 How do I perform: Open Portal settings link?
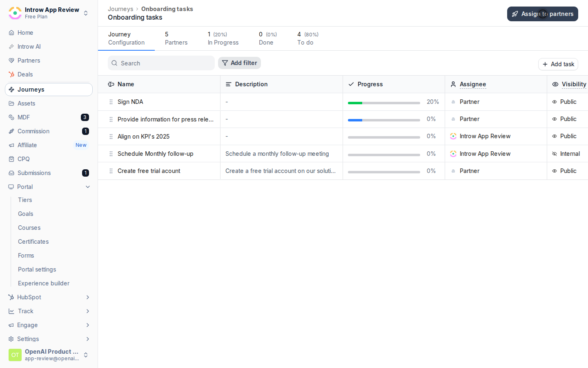pyautogui.click(x=37, y=269)
